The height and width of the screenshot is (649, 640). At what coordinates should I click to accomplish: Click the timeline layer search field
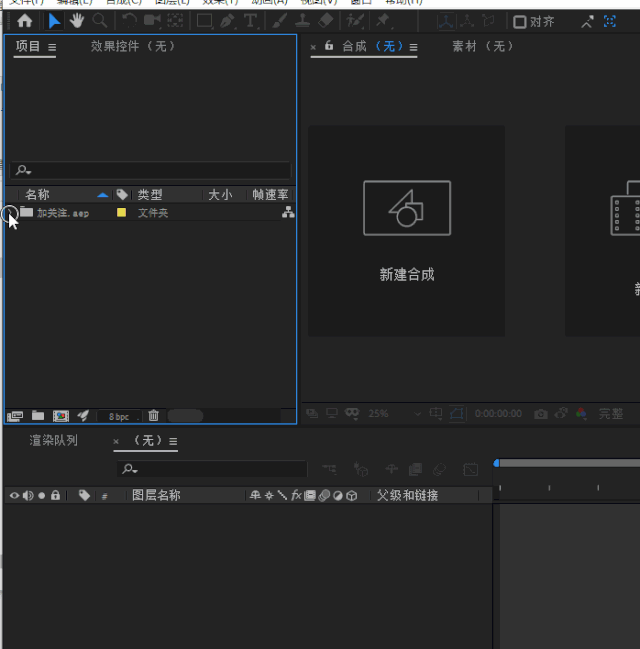212,469
